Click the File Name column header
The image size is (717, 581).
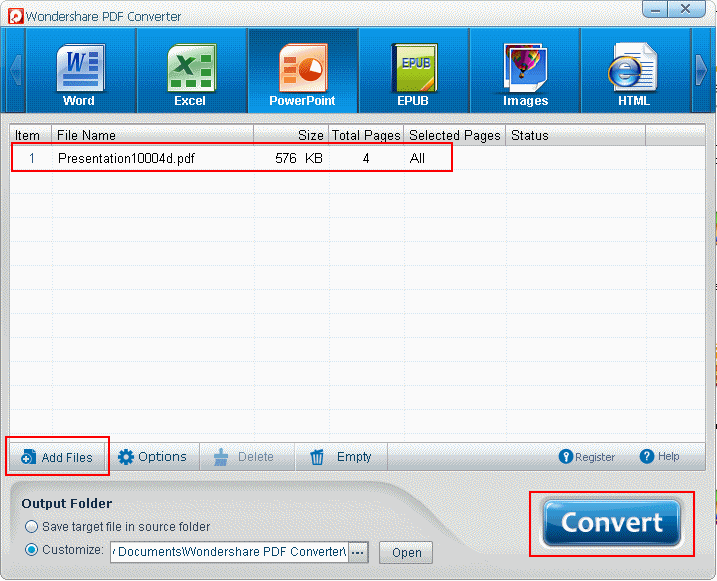click(x=152, y=135)
